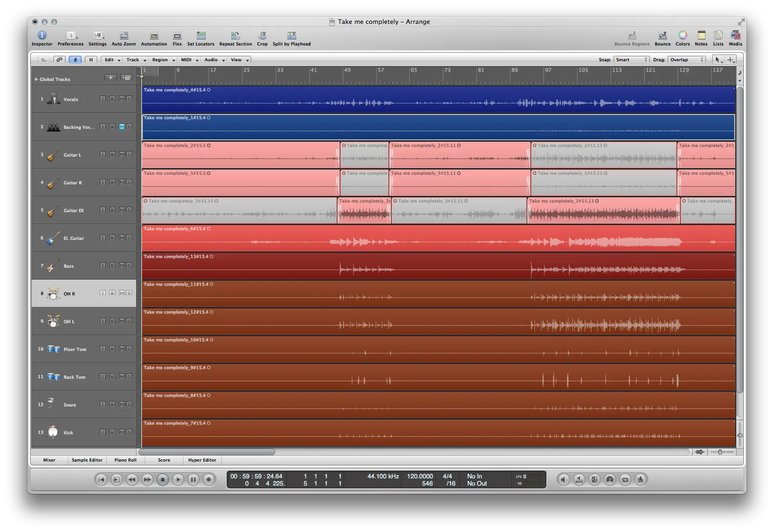Toggle the Automation toolbar icon

coord(154,36)
